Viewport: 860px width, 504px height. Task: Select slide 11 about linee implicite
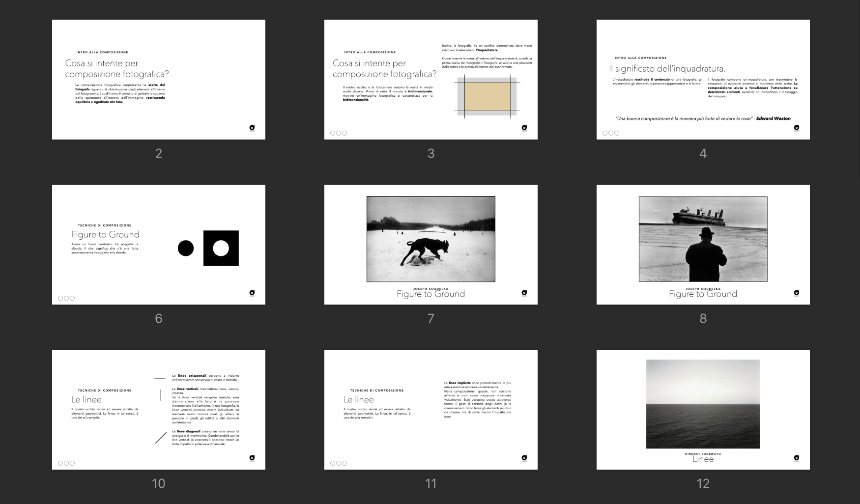pyautogui.click(x=431, y=410)
